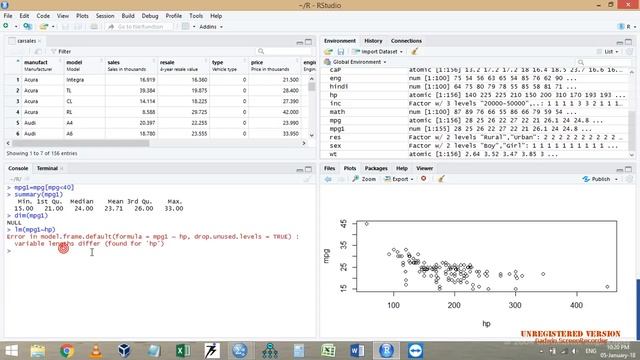Open File Explorer from the taskbar

(38, 351)
